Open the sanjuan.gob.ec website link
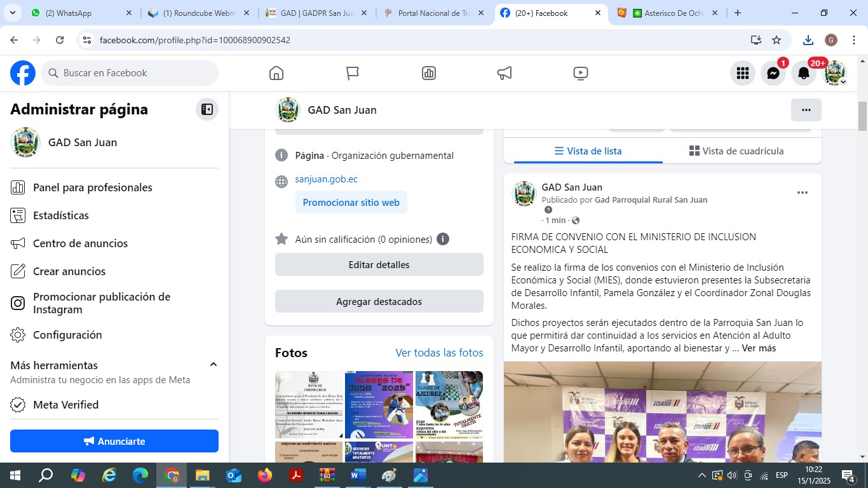868x488 pixels. pyautogui.click(x=326, y=179)
